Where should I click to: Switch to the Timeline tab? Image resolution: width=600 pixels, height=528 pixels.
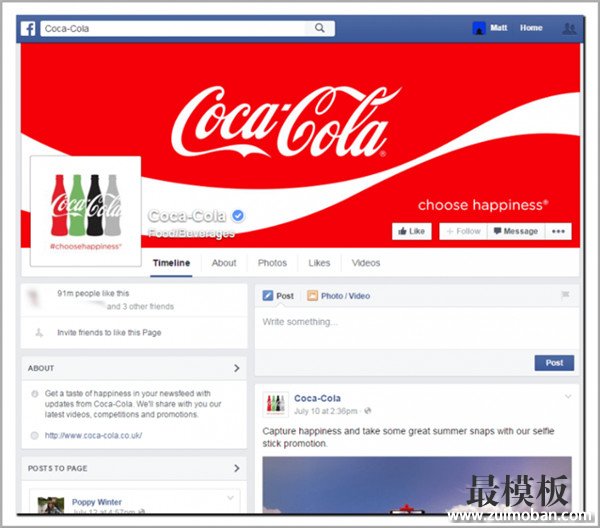point(171,263)
